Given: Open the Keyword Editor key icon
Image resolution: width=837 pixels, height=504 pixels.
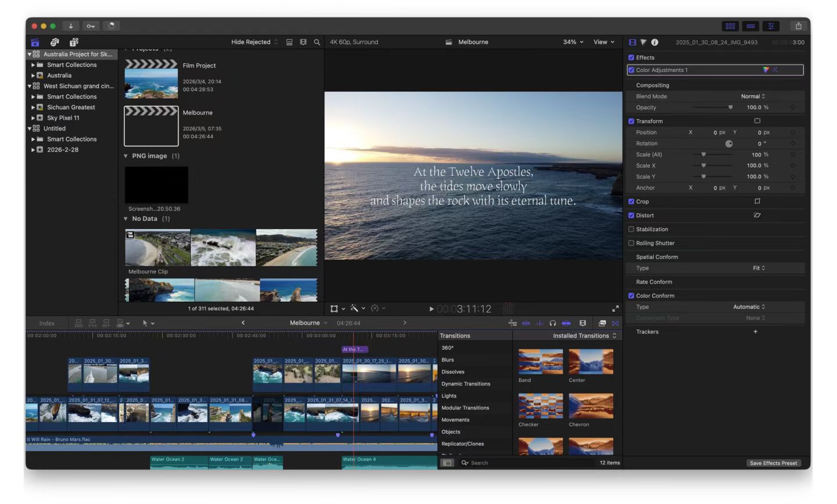Looking at the screenshot, I should [91, 26].
